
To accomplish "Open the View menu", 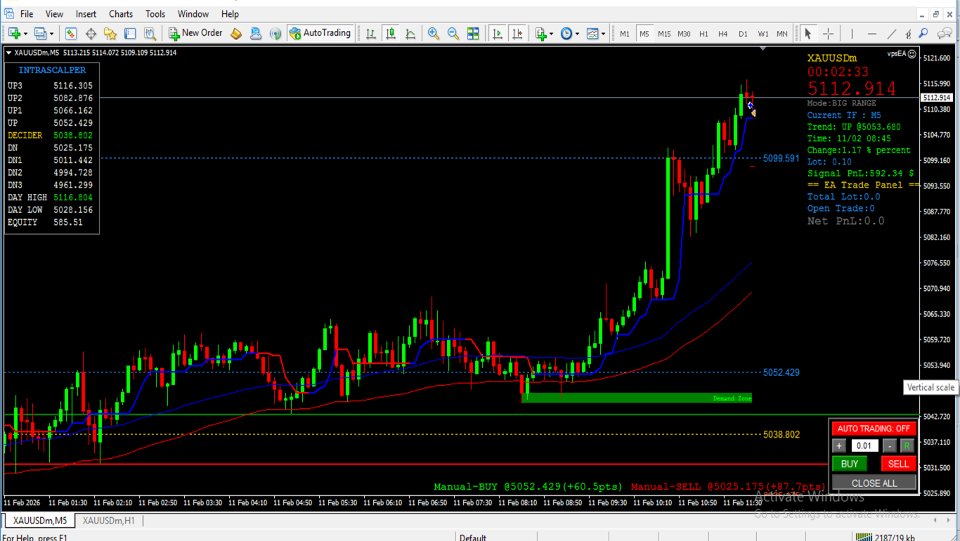I will click(x=54, y=13).
